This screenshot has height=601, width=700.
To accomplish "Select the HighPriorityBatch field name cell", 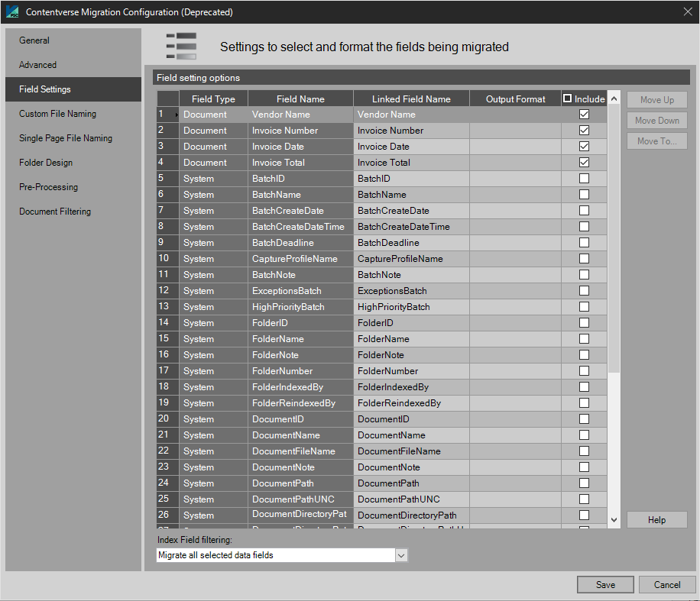I will (300, 307).
